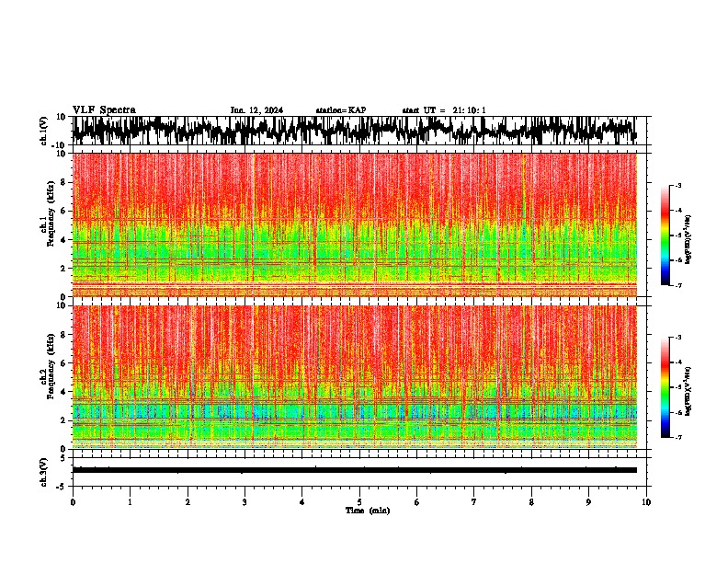Screen dimensions: 728x563
Task: Click the ch.1(V) waveform axis label
Action: (x=44, y=131)
